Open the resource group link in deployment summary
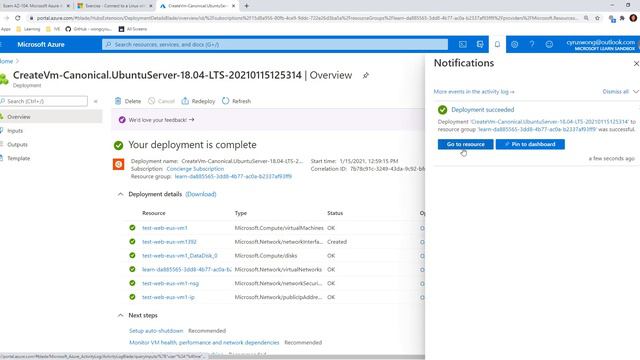640x360 pixels. coord(233,176)
